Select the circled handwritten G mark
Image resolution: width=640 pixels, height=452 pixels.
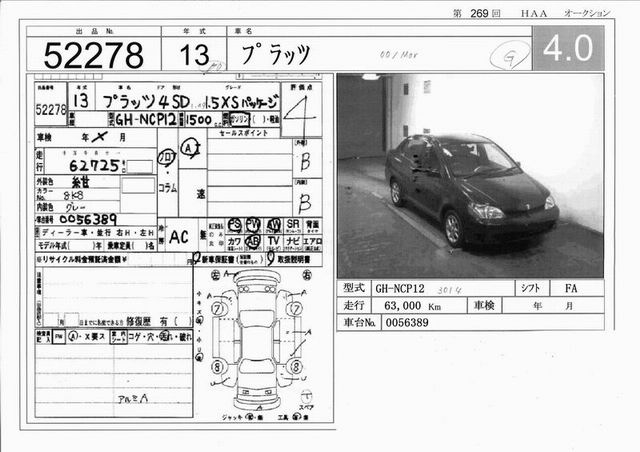coord(509,56)
